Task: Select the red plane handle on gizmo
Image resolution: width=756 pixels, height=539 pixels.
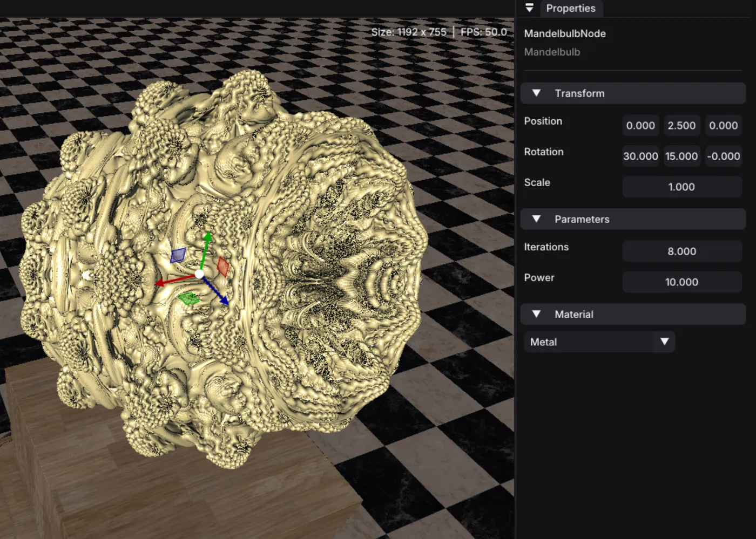Action: pyautogui.click(x=223, y=267)
